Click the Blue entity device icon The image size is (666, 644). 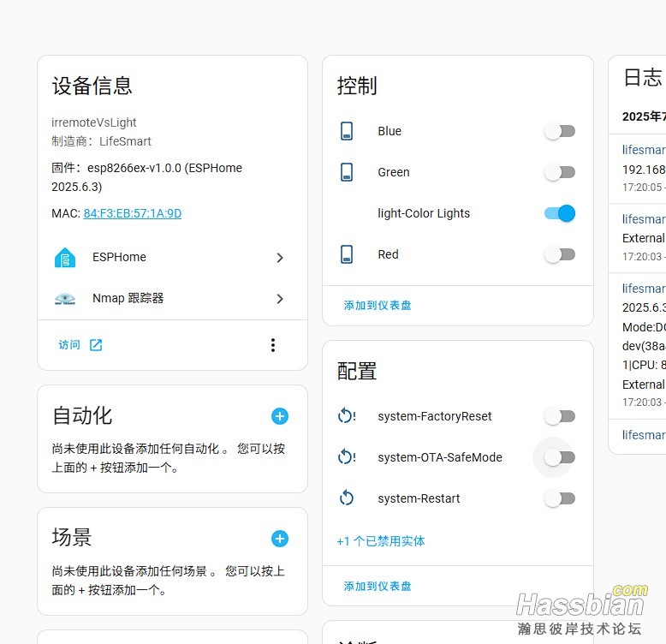tap(347, 131)
